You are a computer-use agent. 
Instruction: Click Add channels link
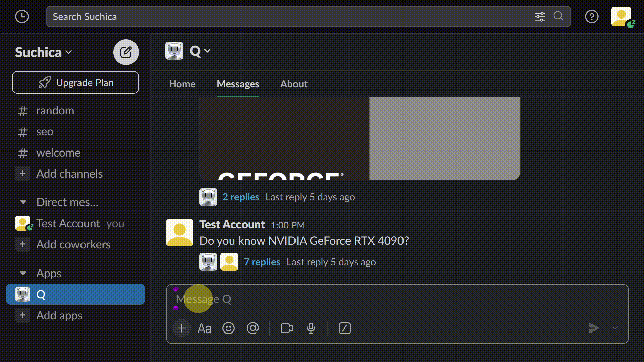69,173
